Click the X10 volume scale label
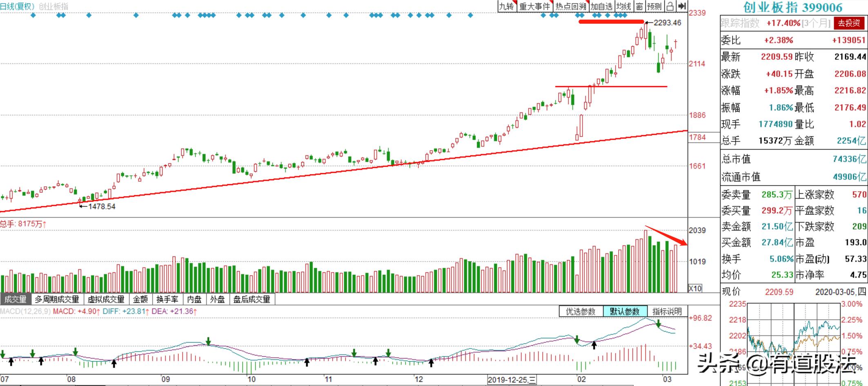Screen dimensions: 868x386 [695, 288]
